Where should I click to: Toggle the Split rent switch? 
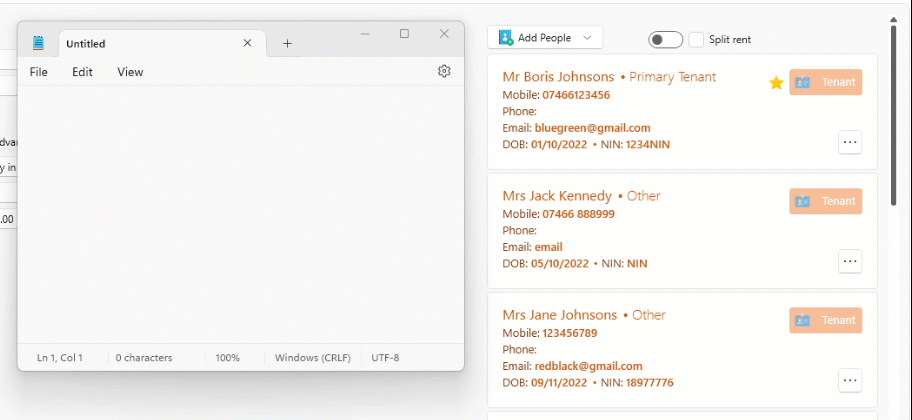[x=665, y=39]
